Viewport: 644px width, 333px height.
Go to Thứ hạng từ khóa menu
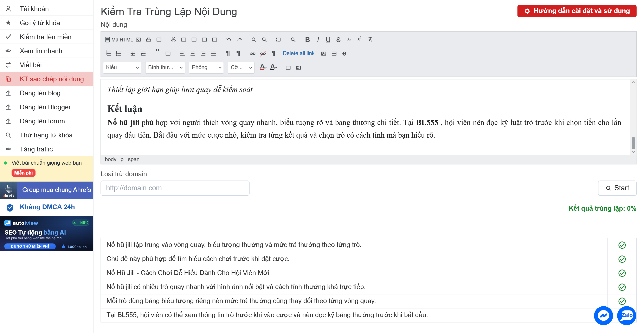[46, 135]
